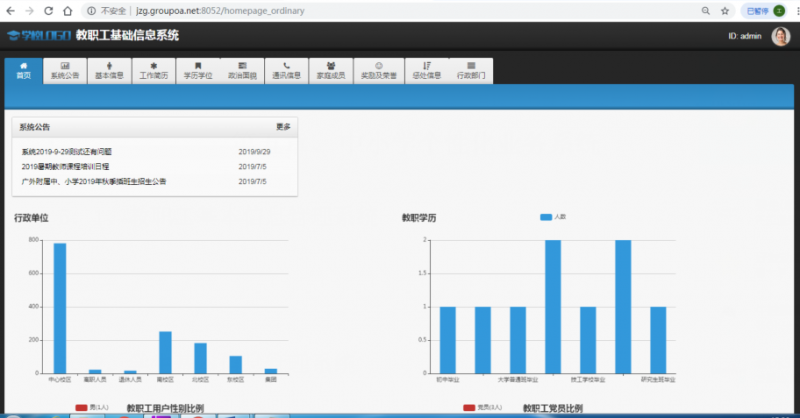Screen dimensions: 800x418
Task: Toggle the 党员(3人) legend item
Action: click(481, 407)
